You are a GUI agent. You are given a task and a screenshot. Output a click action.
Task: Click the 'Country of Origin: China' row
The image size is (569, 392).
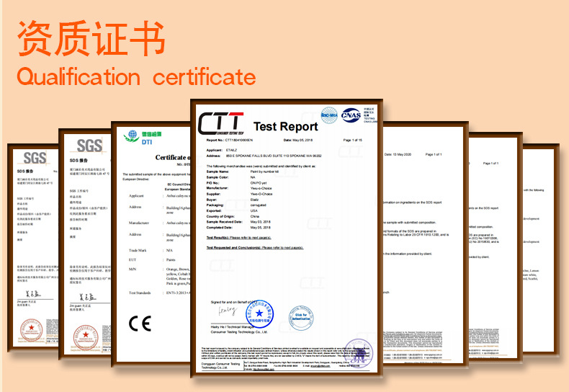[x=233, y=216]
